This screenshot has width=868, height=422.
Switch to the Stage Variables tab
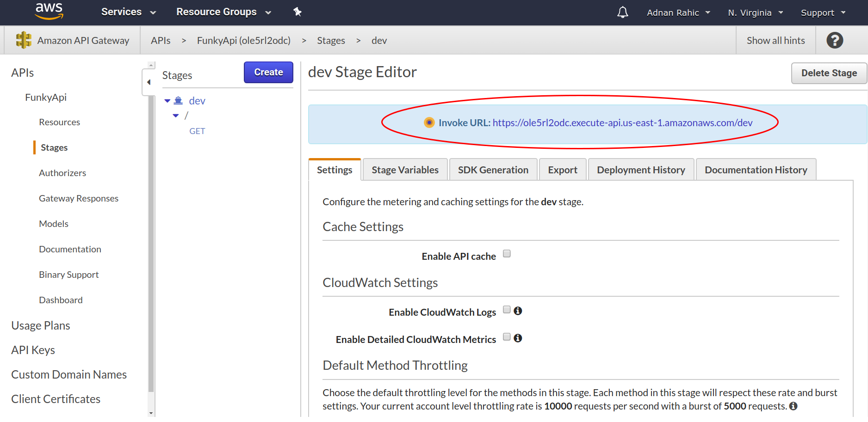coord(405,170)
